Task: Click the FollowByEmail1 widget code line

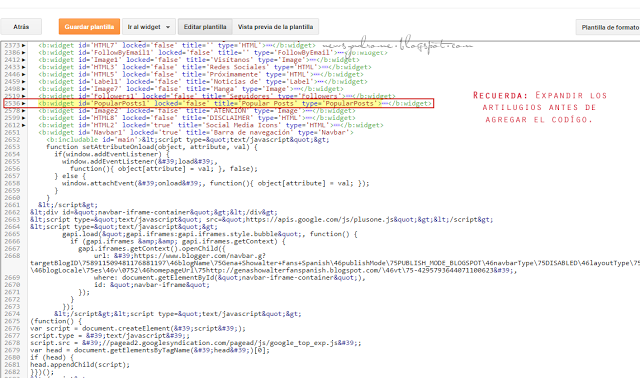Action: (213, 53)
